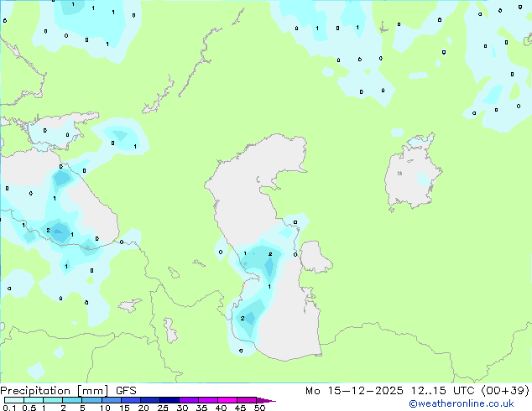Click the 45–50 mm legend color swatch
This screenshot has width=532, height=411.
tap(247, 400)
